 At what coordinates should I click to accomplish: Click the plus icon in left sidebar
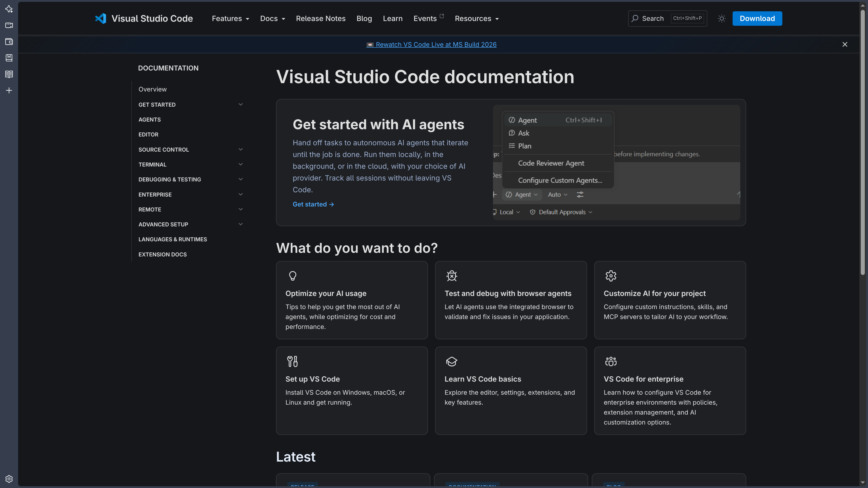[9, 90]
